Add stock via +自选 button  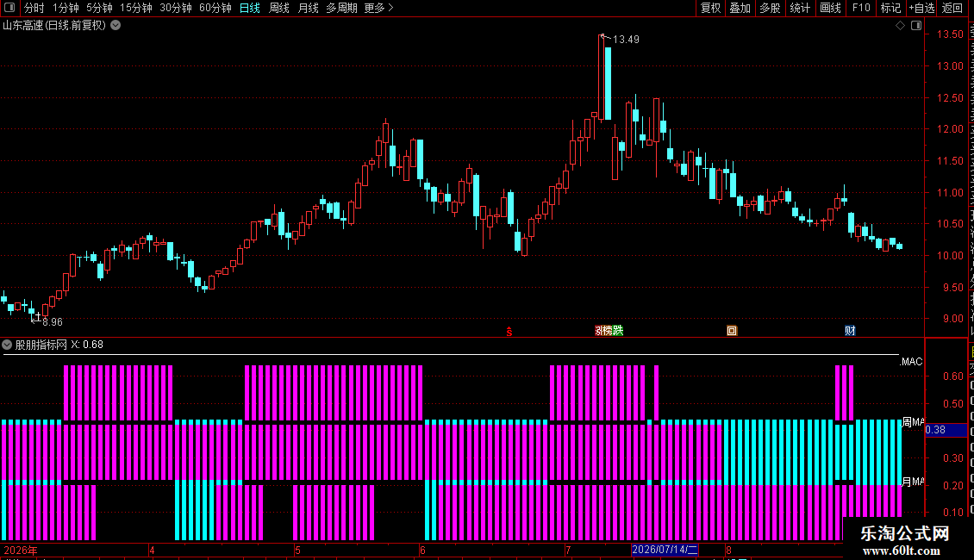921,8
